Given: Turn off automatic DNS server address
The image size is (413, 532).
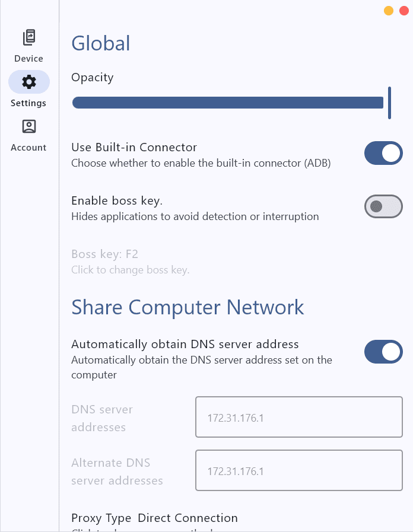Looking at the screenshot, I should [383, 352].
